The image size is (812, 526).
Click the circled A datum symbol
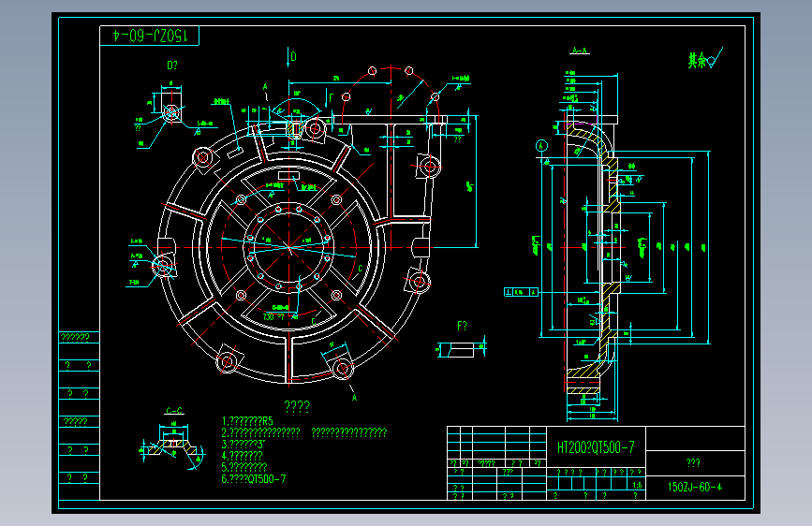click(x=541, y=146)
